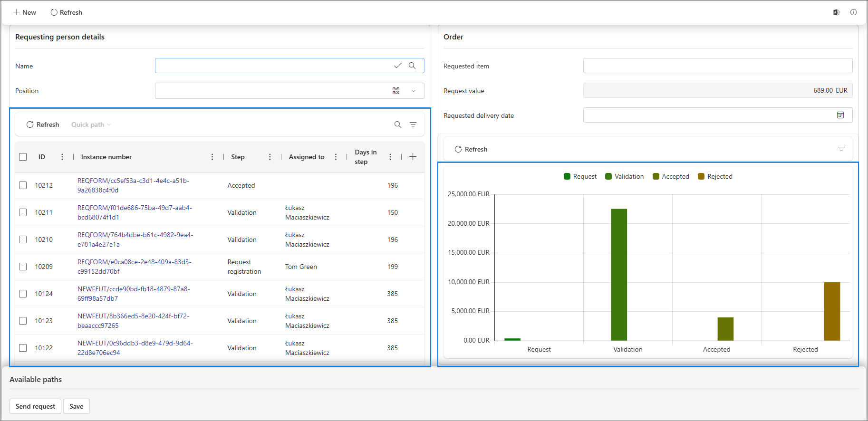Click the Save button

77,406
